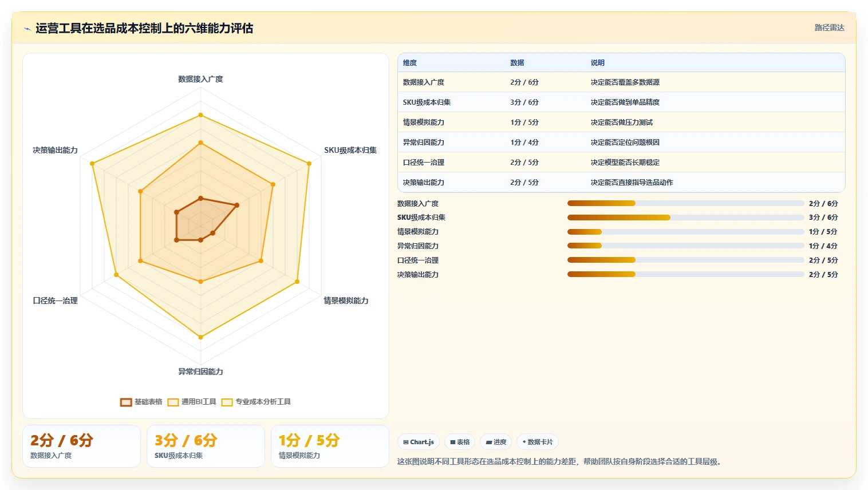
Task: Click the 数据接入广度 progress bar
Action: coord(686,203)
